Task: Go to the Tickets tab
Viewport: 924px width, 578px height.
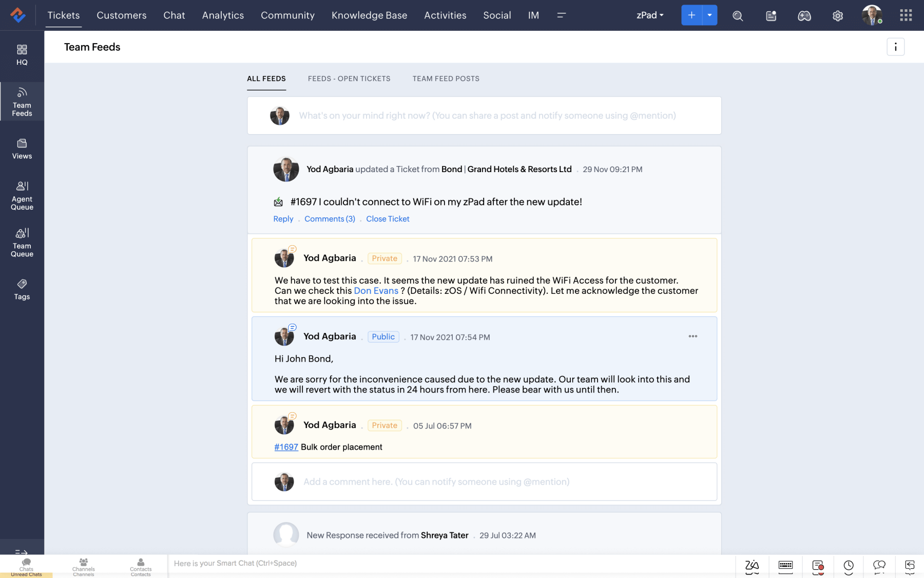Action: point(64,15)
